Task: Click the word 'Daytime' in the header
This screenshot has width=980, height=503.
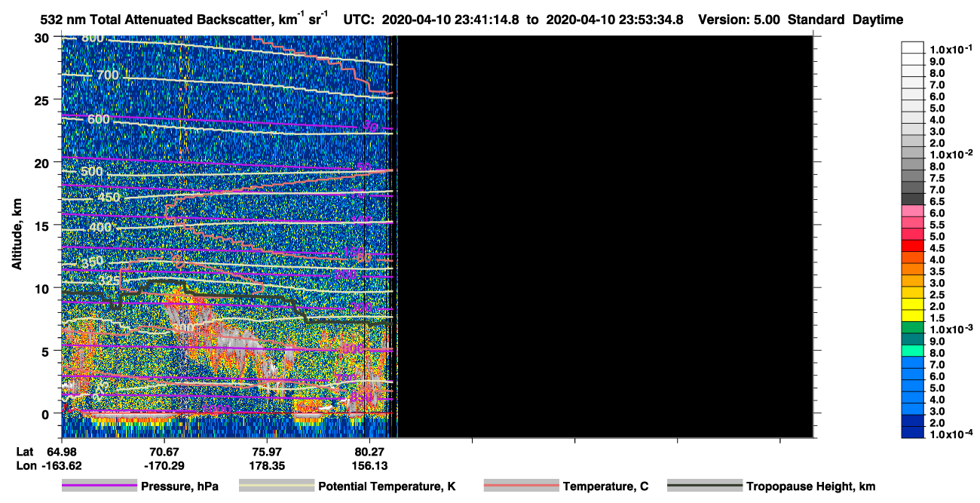Action: coord(877,20)
